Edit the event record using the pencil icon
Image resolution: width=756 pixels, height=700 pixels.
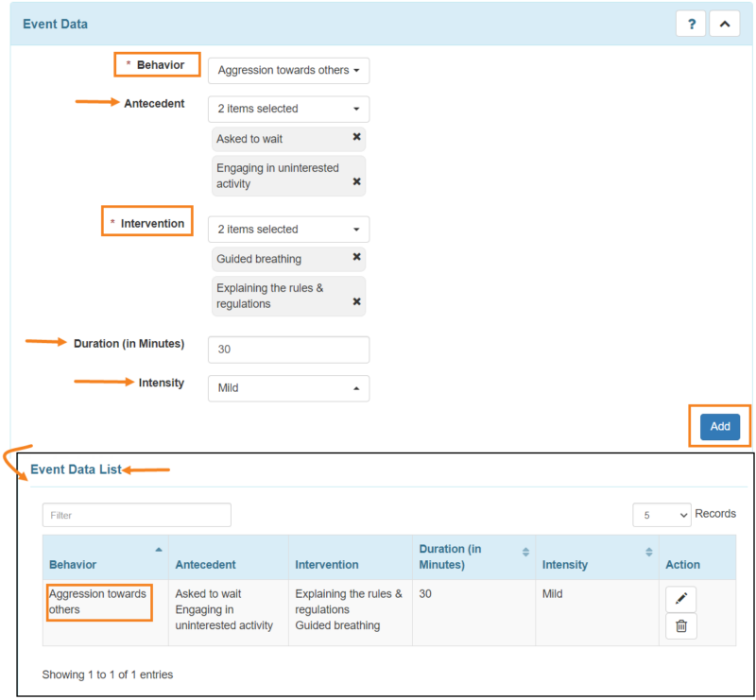(680, 599)
